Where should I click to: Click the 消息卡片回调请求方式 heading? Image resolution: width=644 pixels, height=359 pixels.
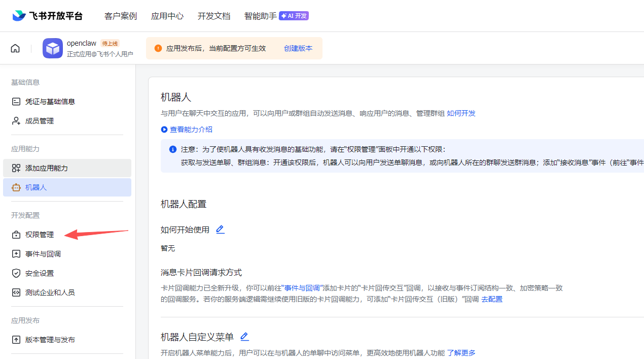pos(201,273)
